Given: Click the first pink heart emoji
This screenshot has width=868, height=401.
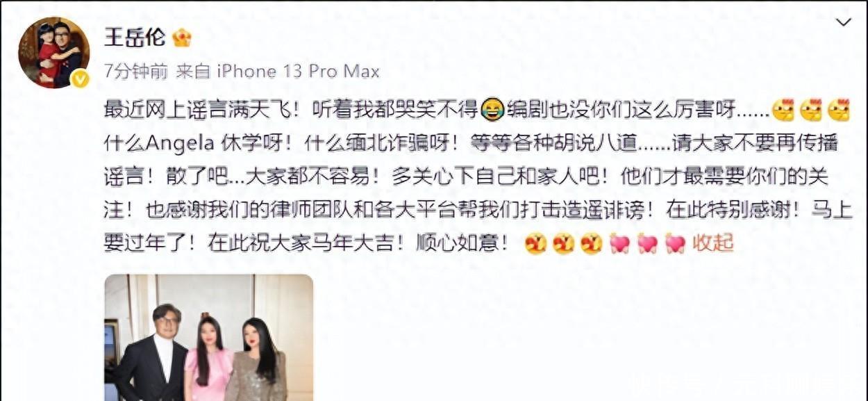Looking at the screenshot, I should coord(619,243).
